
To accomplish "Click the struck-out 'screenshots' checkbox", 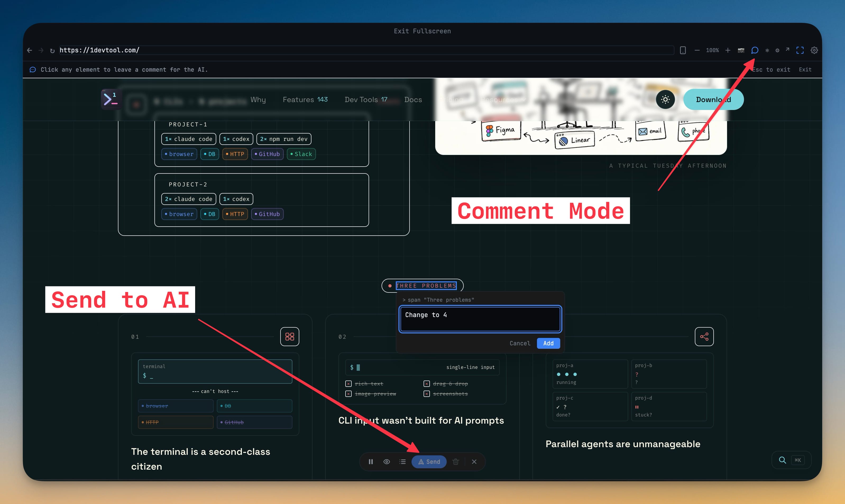I will [x=427, y=394].
